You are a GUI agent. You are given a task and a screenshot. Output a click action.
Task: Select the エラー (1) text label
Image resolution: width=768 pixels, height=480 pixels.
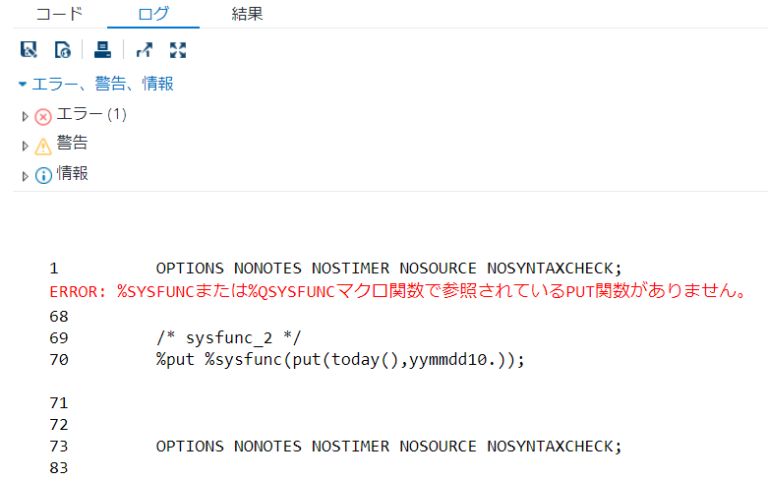tap(91, 115)
